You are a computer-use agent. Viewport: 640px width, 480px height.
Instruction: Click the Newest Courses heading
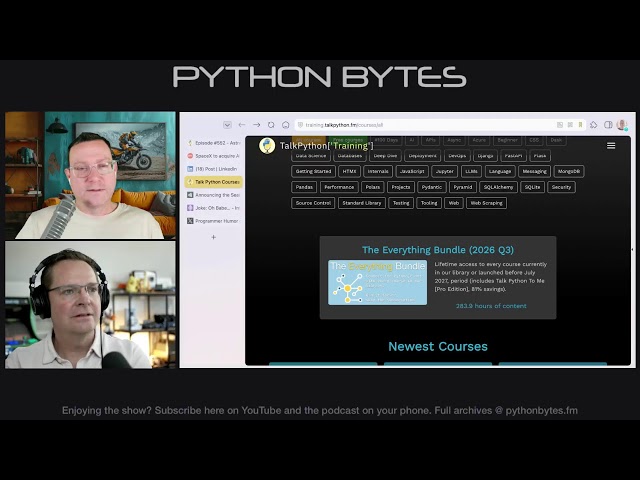coord(438,347)
